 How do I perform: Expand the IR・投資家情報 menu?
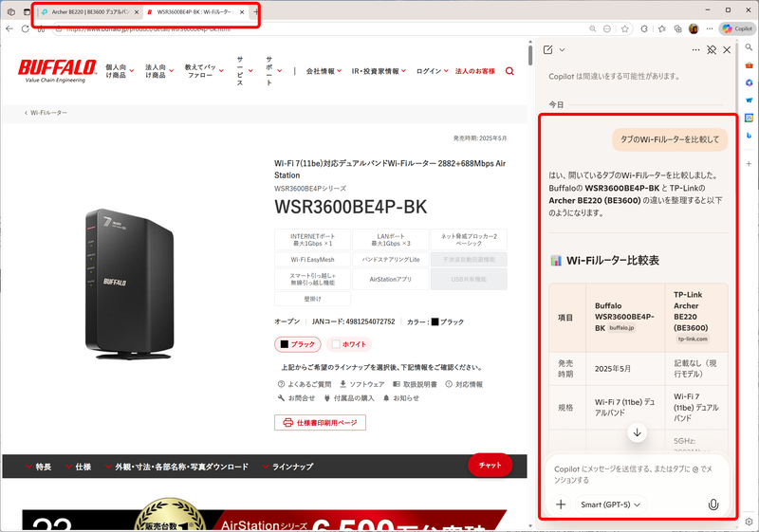(379, 71)
